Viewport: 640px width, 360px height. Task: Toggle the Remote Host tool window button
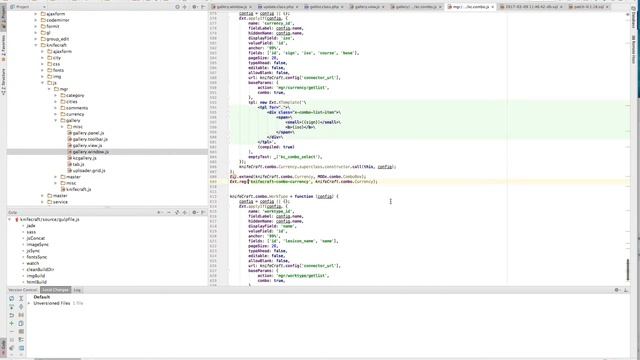633,49
